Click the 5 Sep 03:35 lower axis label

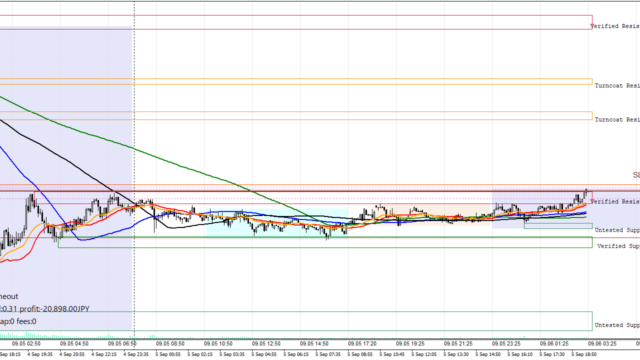pos(233,355)
